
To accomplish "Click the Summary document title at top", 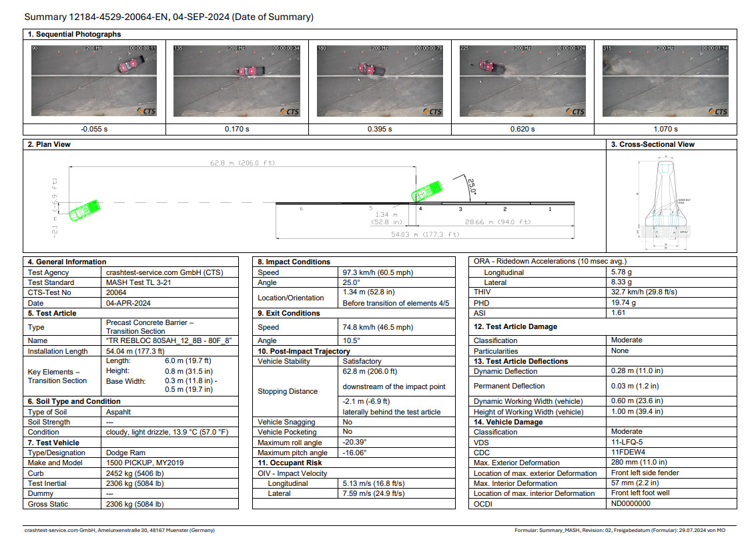I will (x=169, y=17).
